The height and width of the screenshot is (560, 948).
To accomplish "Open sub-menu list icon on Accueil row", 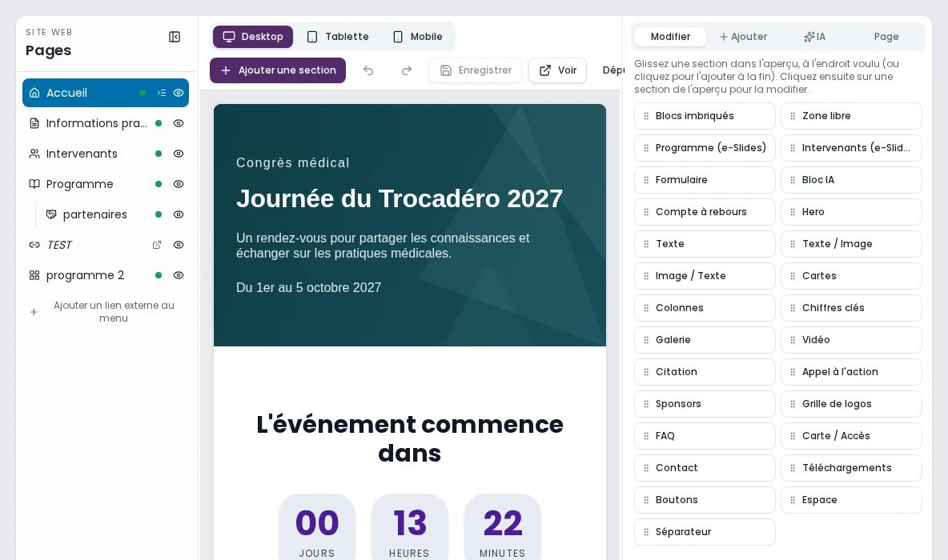I will 162,93.
